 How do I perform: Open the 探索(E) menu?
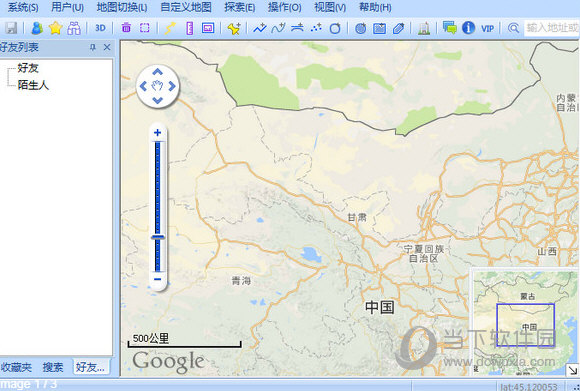coord(239,7)
